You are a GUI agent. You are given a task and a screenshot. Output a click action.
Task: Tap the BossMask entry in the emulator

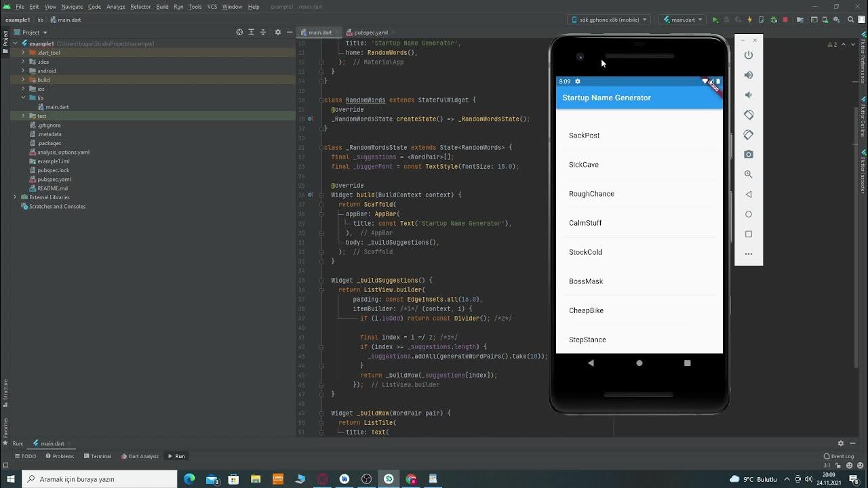tap(639, 281)
